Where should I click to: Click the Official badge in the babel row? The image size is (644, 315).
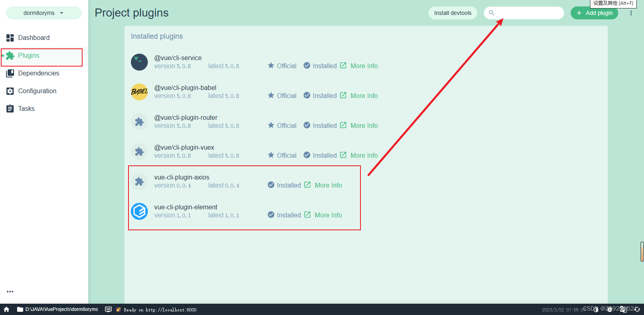click(x=282, y=96)
